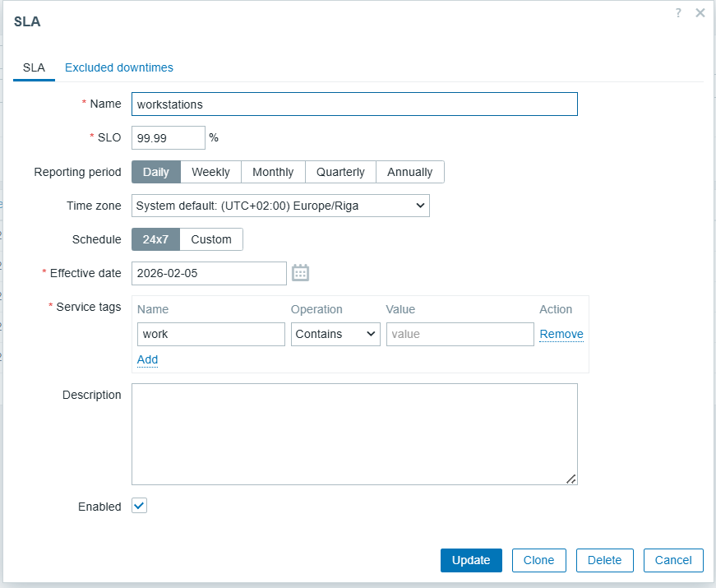Click the SLO percentage input field

click(168, 137)
